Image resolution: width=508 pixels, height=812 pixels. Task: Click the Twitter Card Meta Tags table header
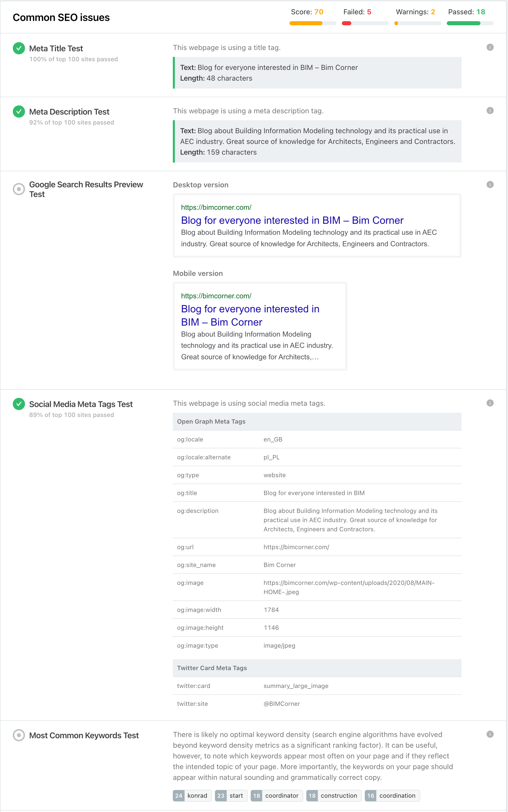coord(317,668)
